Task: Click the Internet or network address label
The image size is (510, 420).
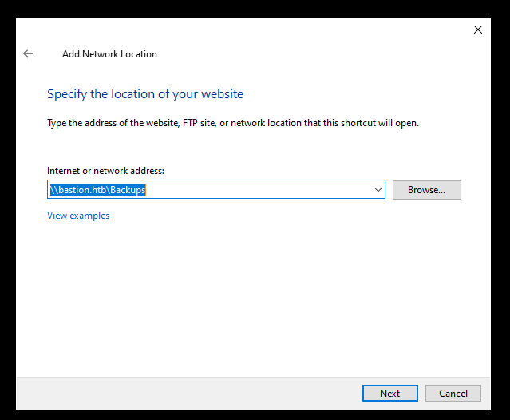Action: 105,171
